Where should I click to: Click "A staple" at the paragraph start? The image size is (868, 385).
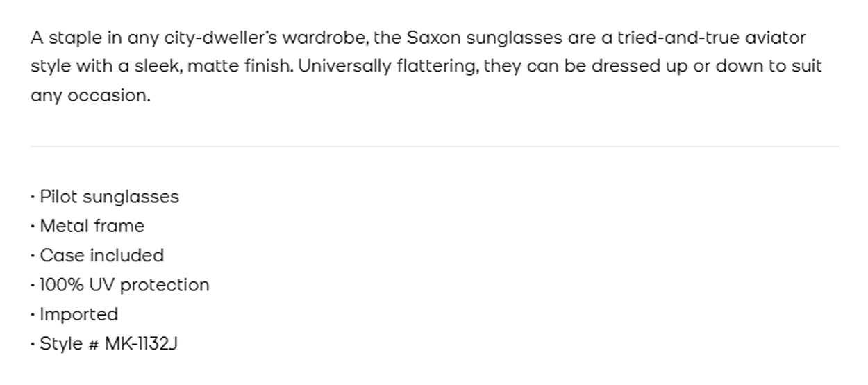click(x=57, y=39)
